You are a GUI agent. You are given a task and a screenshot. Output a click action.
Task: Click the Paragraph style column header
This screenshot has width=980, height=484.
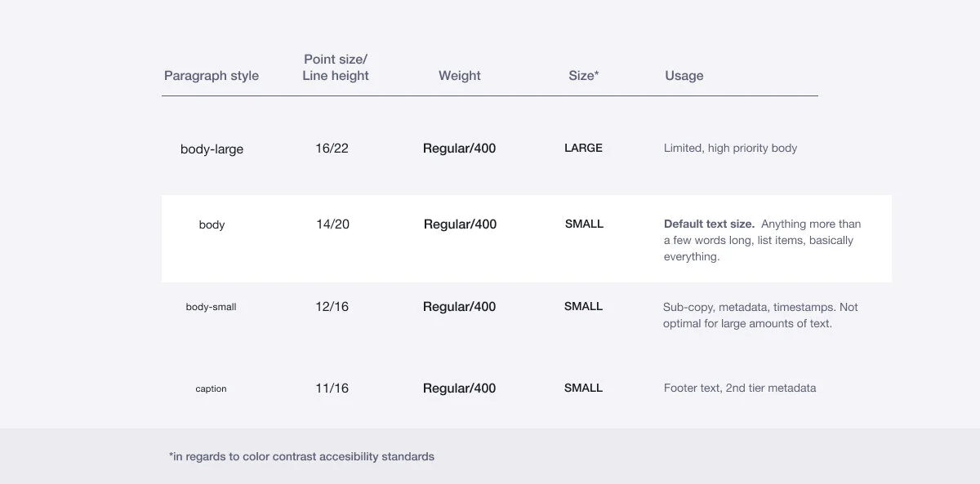[x=212, y=76]
